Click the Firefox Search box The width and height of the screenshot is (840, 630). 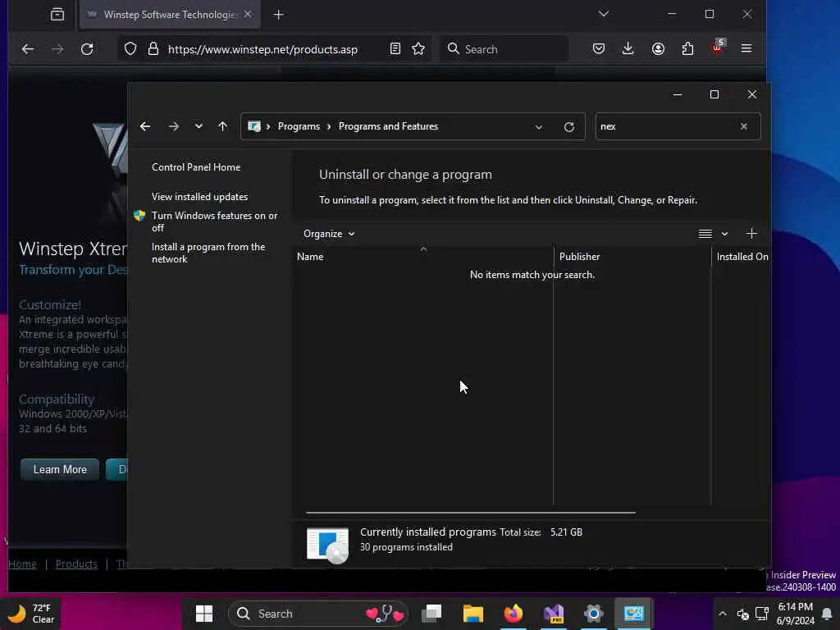coord(504,49)
